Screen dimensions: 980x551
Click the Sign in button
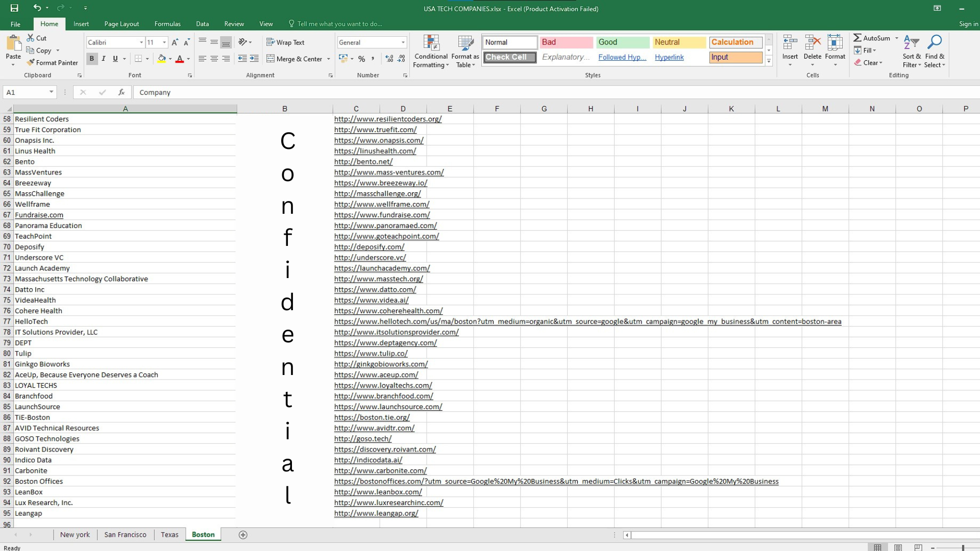point(968,24)
